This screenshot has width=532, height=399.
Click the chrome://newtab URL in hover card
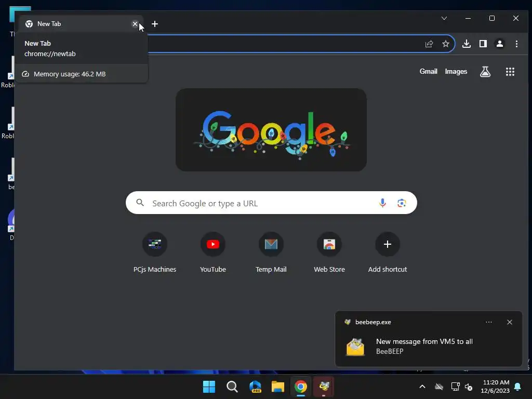point(50,54)
